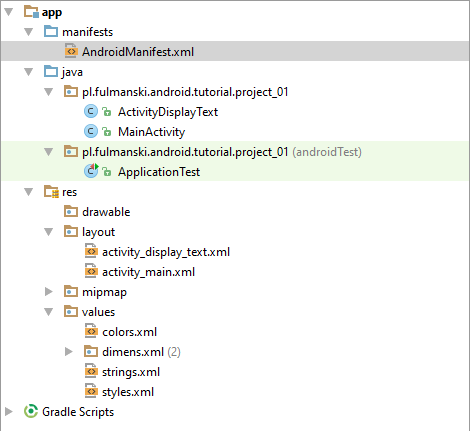470x431 pixels.
Task: Click the activity_main.xml file icon
Action: pyautogui.click(x=91, y=271)
